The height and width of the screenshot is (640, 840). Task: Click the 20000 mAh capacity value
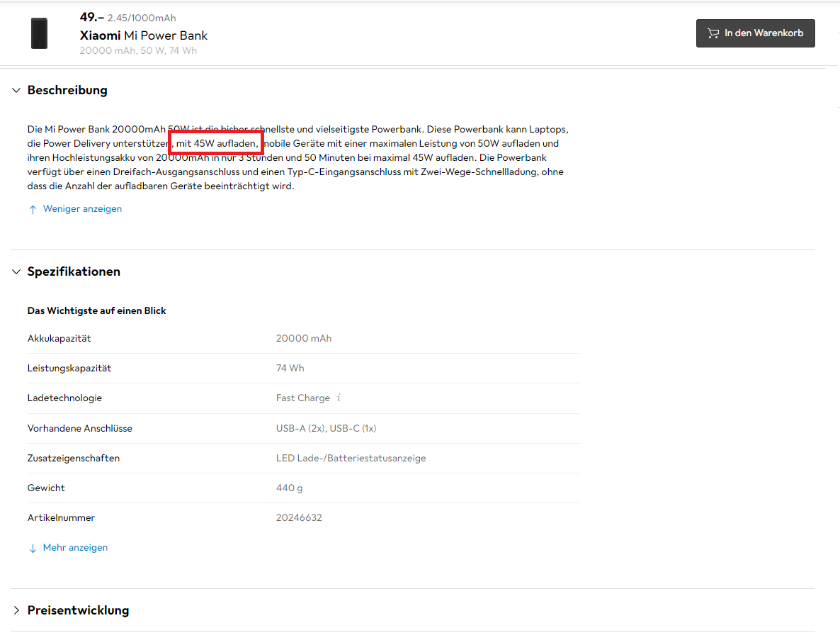304,339
